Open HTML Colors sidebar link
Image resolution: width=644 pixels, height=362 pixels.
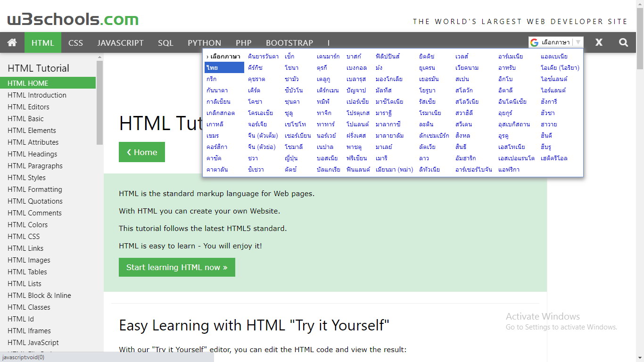click(x=27, y=224)
